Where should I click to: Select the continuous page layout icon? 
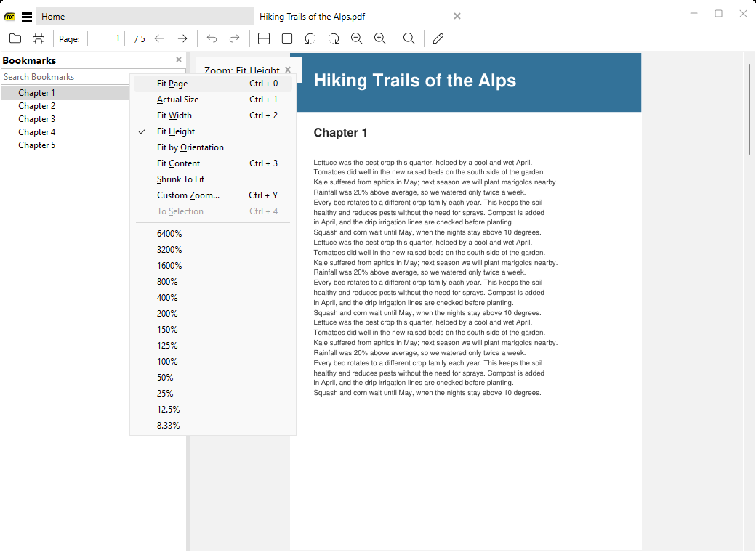(264, 38)
